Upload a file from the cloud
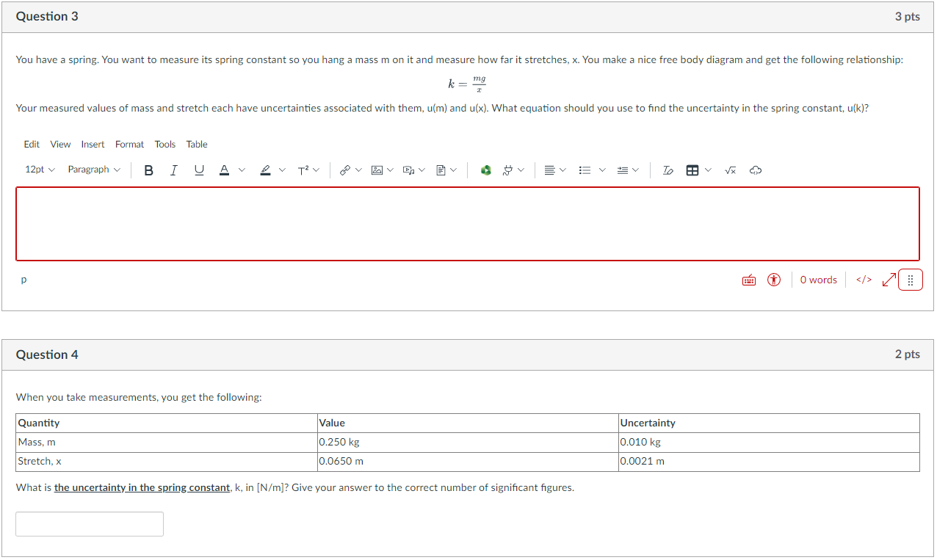This screenshot has width=937, height=560. [x=756, y=170]
